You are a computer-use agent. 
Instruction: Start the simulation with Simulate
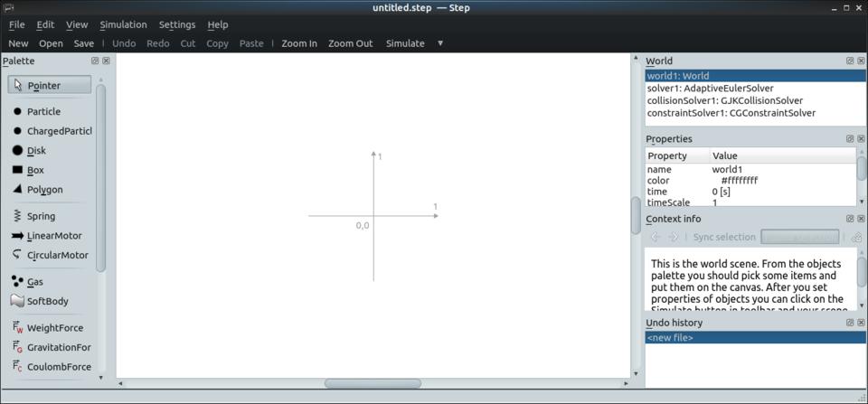click(x=405, y=43)
